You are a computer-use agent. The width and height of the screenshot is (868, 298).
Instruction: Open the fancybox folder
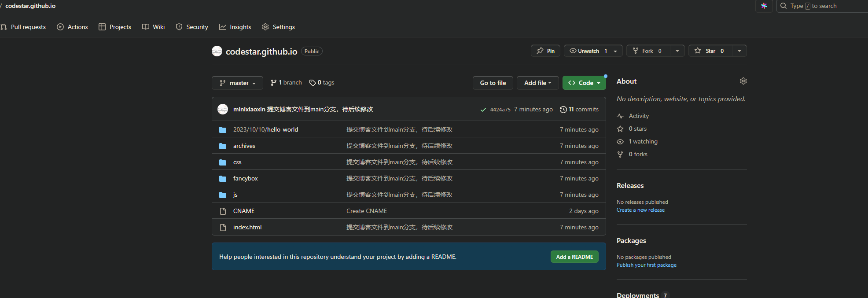pos(246,178)
